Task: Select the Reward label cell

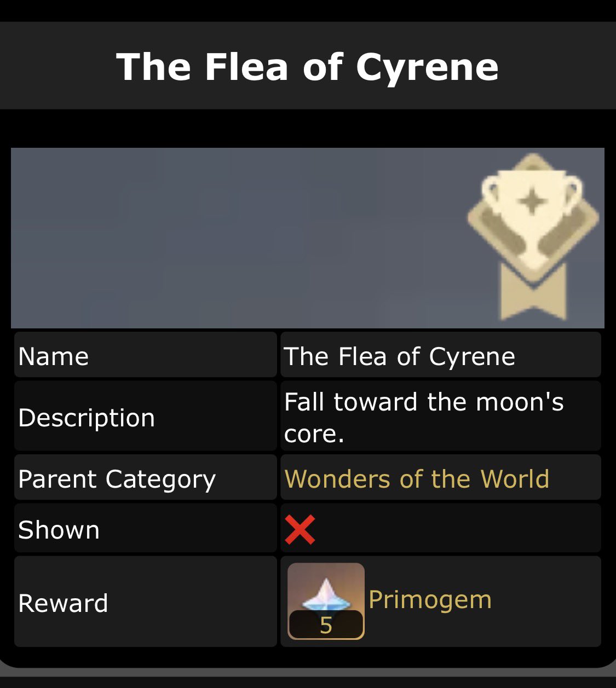Action: pyautogui.click(x=146, y=602)
